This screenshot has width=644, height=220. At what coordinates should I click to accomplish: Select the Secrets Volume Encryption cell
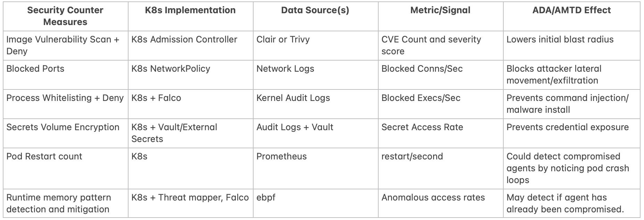pyautogui.click(x=63, y=127)
